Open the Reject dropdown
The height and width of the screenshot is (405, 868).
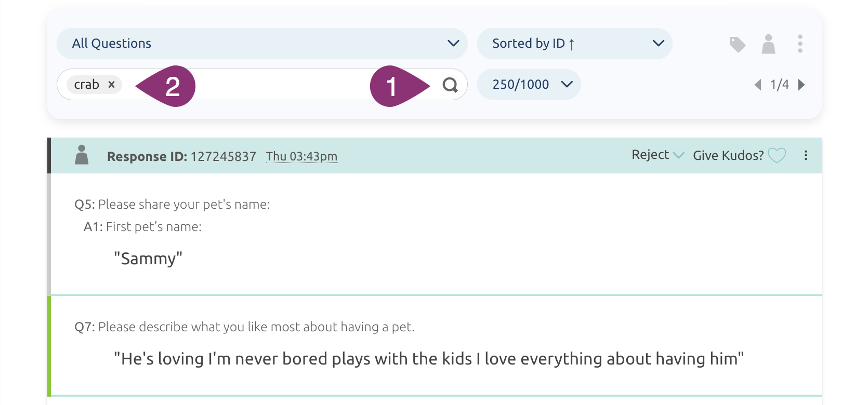point(657,155)
